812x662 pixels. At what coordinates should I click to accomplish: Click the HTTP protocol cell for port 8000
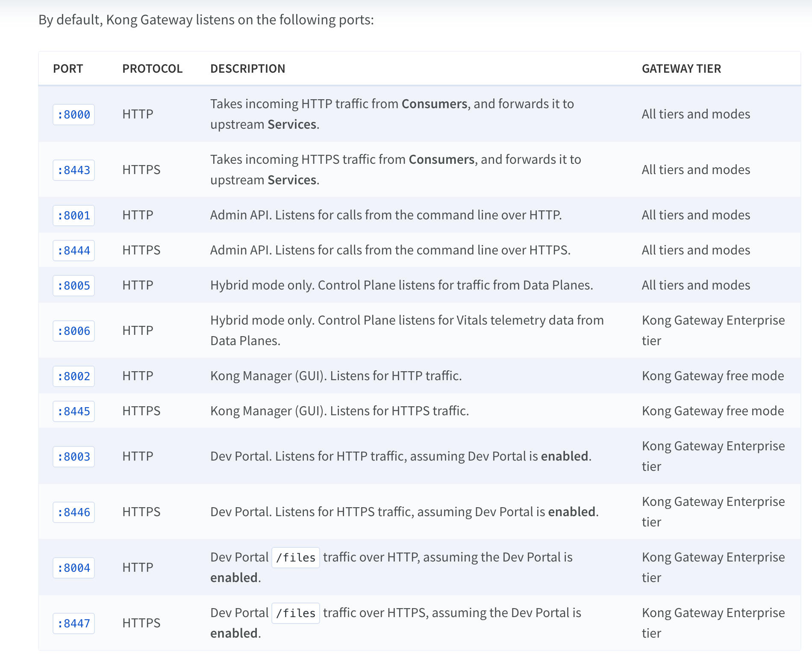(x=138, y=114)
